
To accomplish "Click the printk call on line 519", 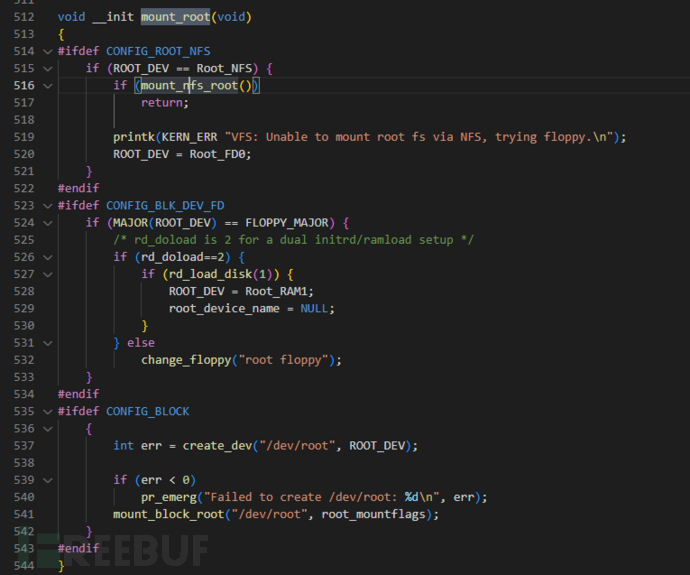I will click(x=133, y=137).
